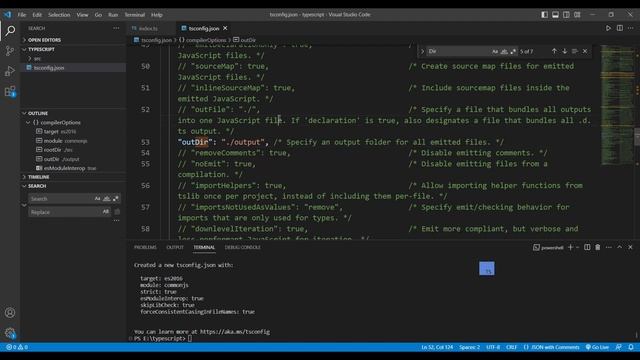
Task: Toggle Match Whole Word in sidebar search
Action: (107, 199)
